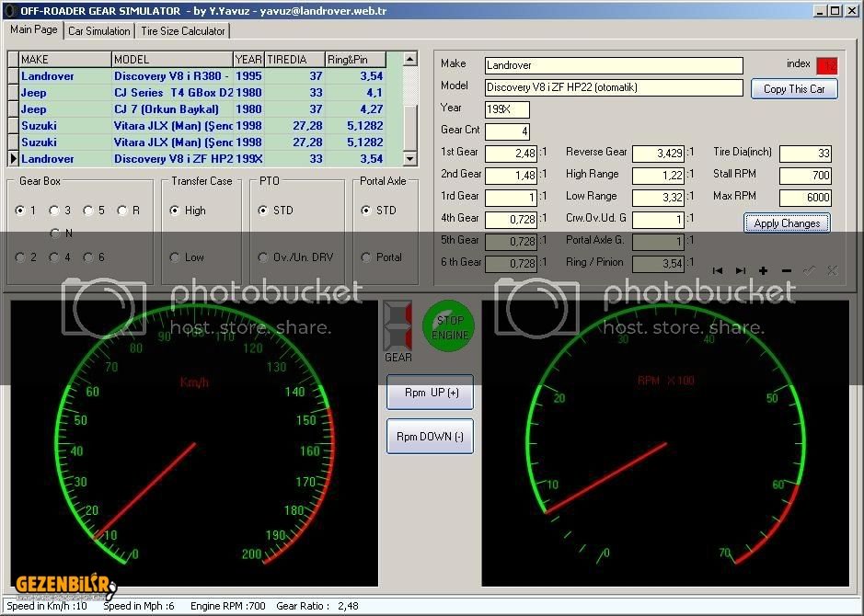Go to the first record in the navigator
Image resolution: width=864 pixels, height=616 pixels.
(x=718, y=270)
